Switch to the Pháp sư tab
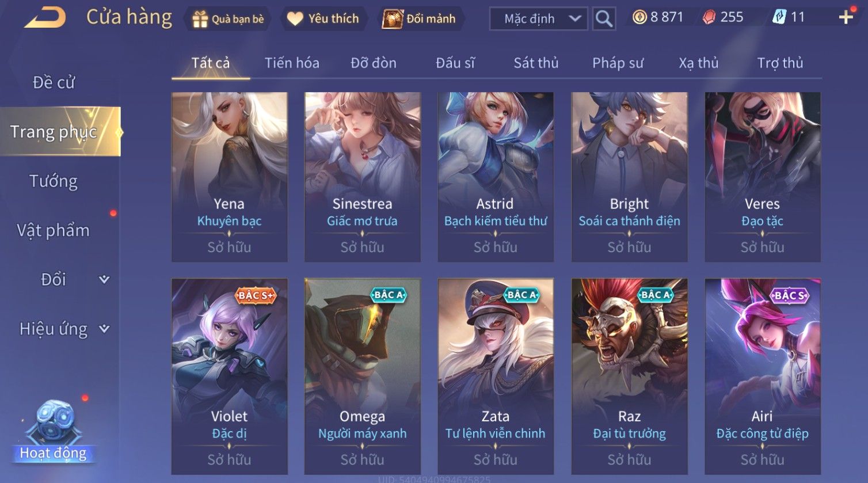The image size is (868, 483). [x=618, y=63]
